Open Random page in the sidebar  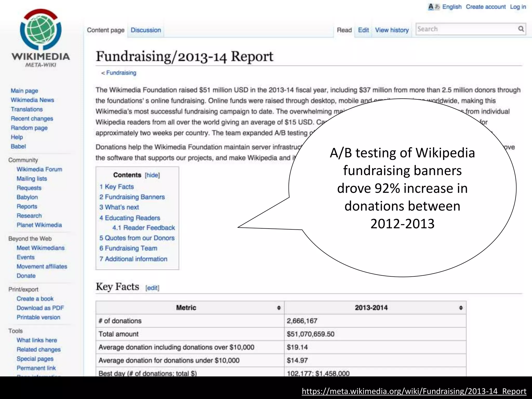tap(29, 128)
